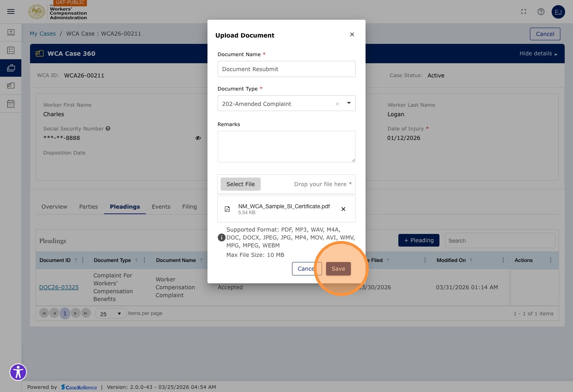Remove the NM_WCA_Sample_SI_Certificate.pdf file
The width and height of the screenshot is (573, 392).
click(343, 209)
